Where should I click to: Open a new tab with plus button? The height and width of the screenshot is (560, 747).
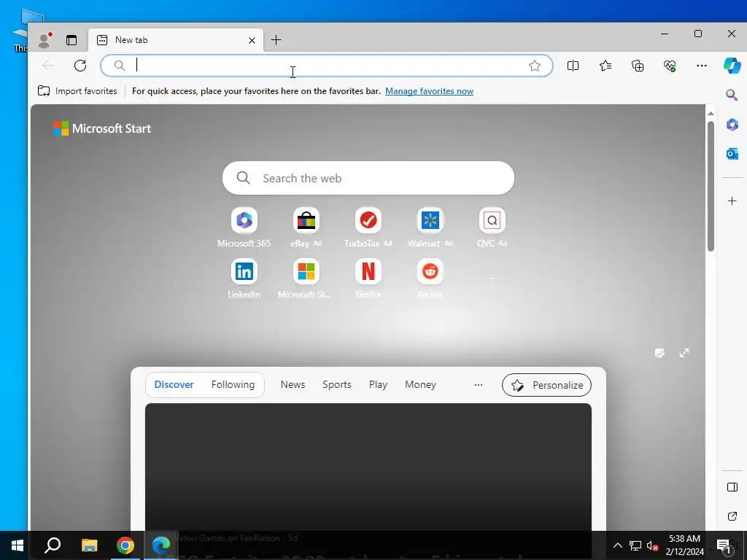(x=276, y=40)
